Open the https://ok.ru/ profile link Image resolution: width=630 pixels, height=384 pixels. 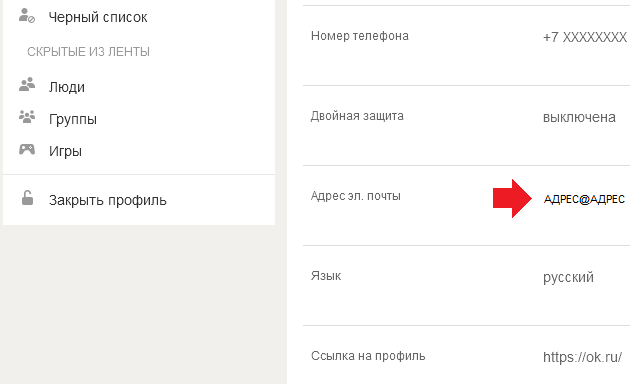click(x=582, y=357)
